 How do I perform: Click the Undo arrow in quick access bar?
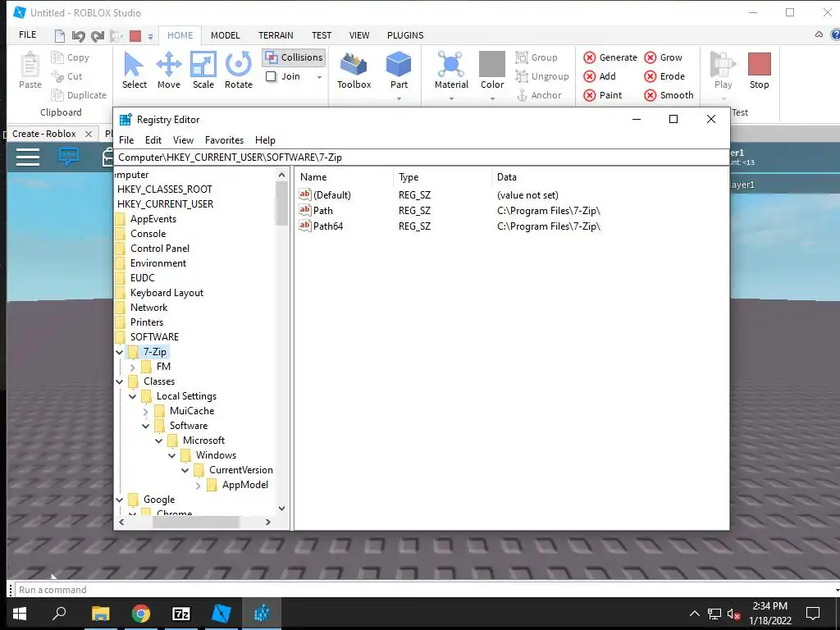coord(78,36)
